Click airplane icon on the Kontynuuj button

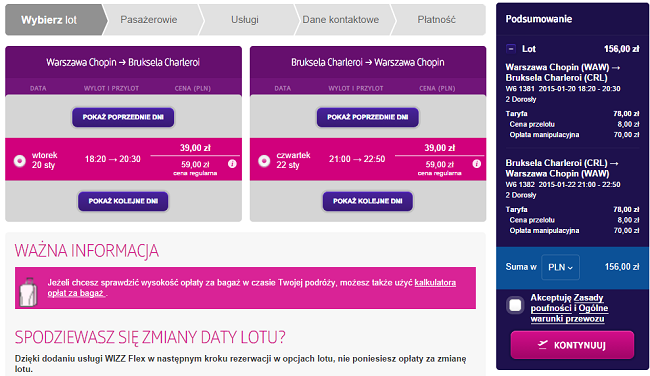tap(542, 344)
